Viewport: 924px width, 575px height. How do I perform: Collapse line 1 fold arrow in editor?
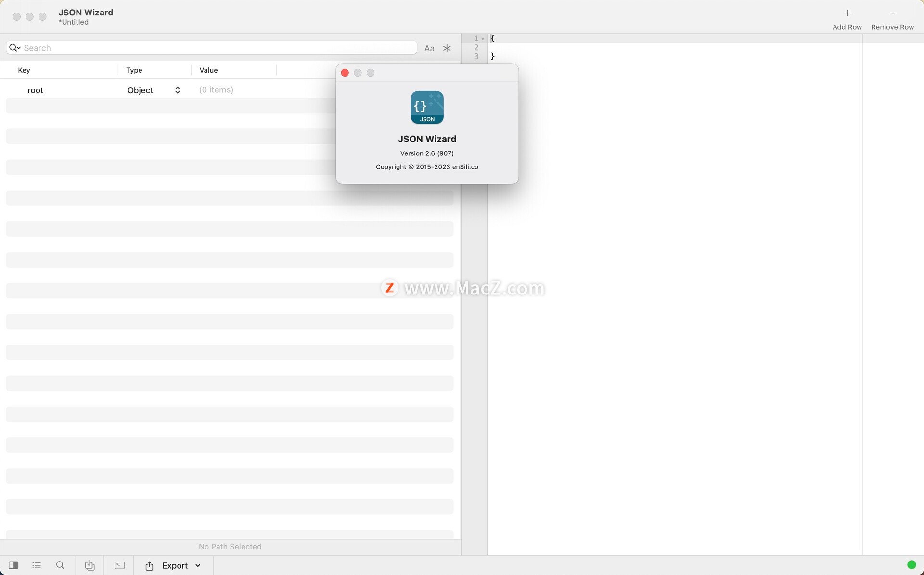[x=483, y=38]
